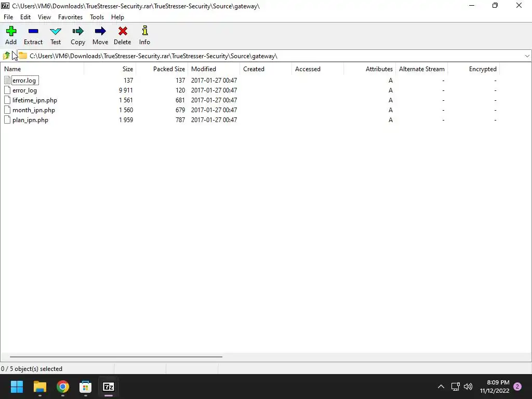Open the Edit menu
The width and height of the screenshot is (532, 399).
coord(25,17)
